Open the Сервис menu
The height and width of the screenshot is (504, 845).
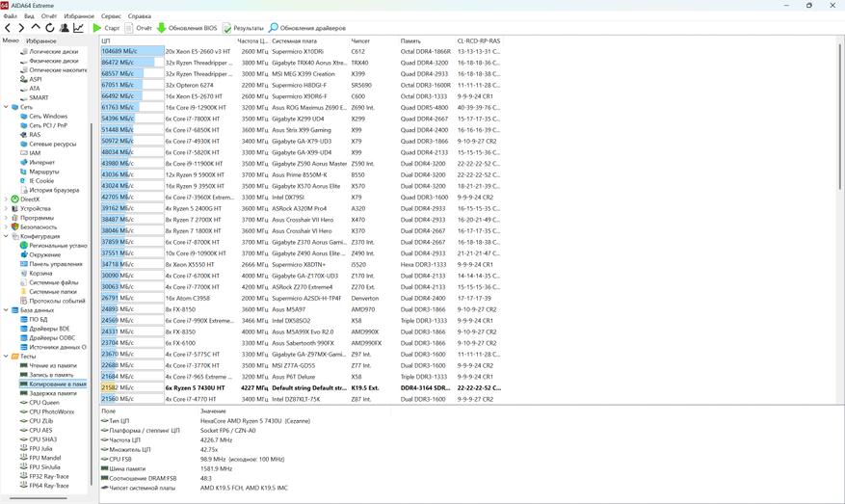(x=111, y=16)
